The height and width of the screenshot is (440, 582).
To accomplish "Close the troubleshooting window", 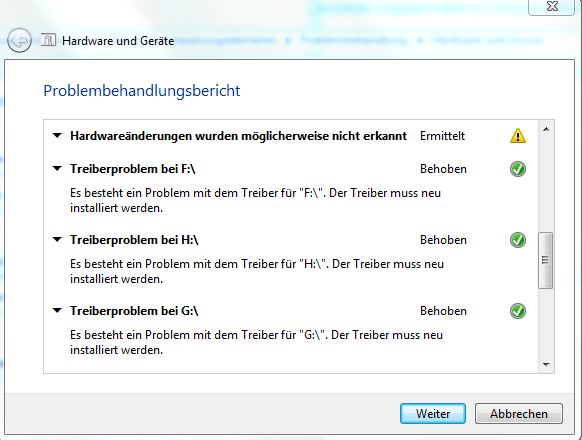I will (x=552, y=6).
